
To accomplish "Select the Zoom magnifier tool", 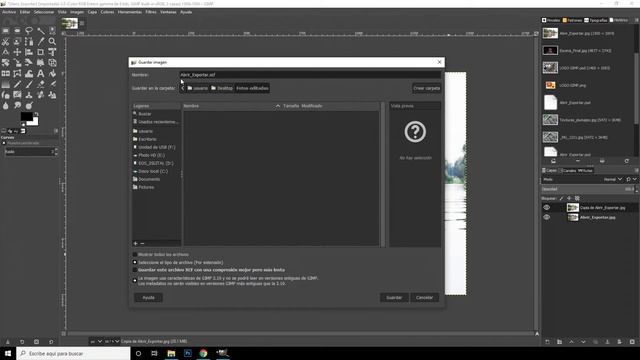I will [52, 42].
